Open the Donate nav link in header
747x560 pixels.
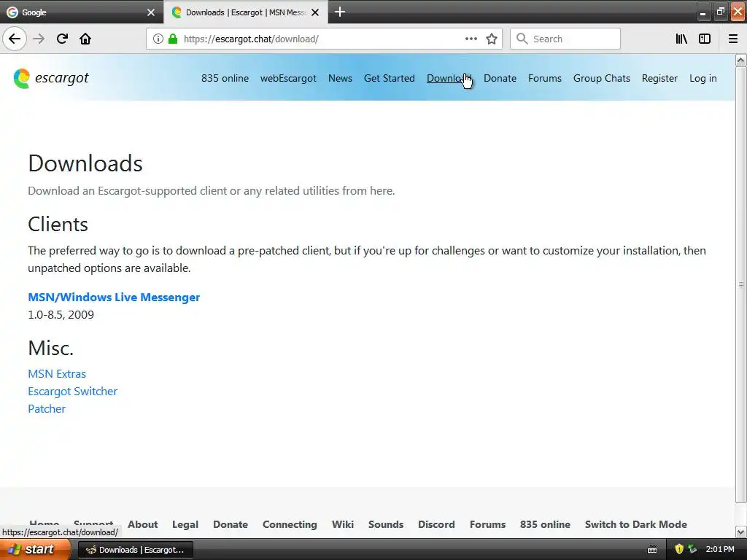pos(500,78)
